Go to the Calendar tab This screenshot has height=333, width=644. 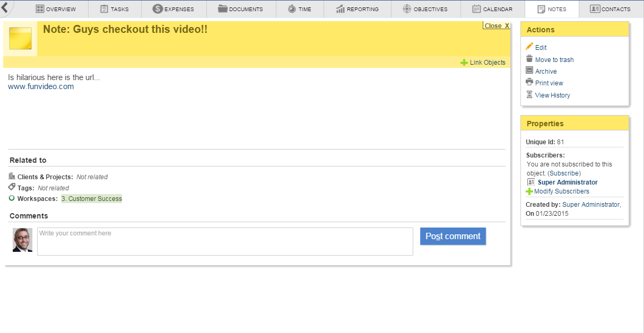coord(492,9)
